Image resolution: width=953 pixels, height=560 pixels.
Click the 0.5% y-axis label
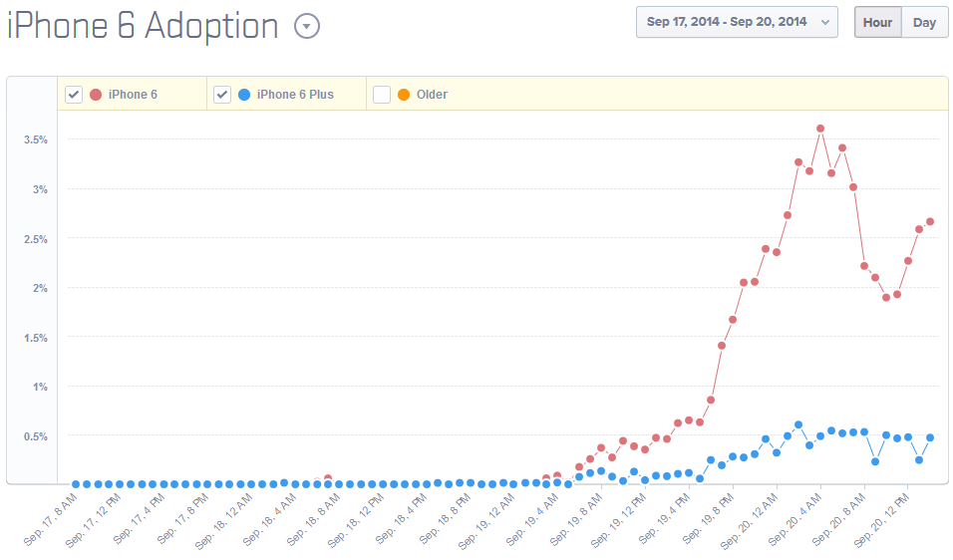36,436
